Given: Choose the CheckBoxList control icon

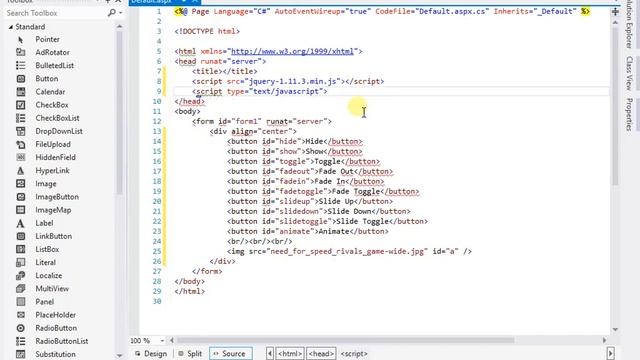Looking at the screenshot, I should tap(20, 118).
